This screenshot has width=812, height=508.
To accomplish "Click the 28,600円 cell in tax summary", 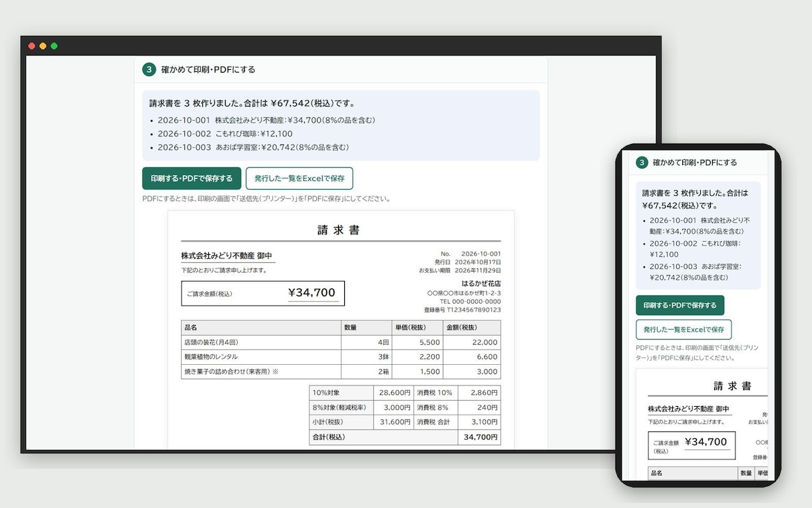I will tap(393, 393).
